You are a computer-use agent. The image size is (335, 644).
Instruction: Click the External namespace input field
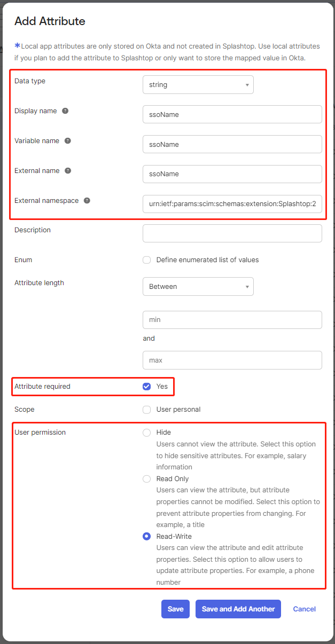point(232,204)
